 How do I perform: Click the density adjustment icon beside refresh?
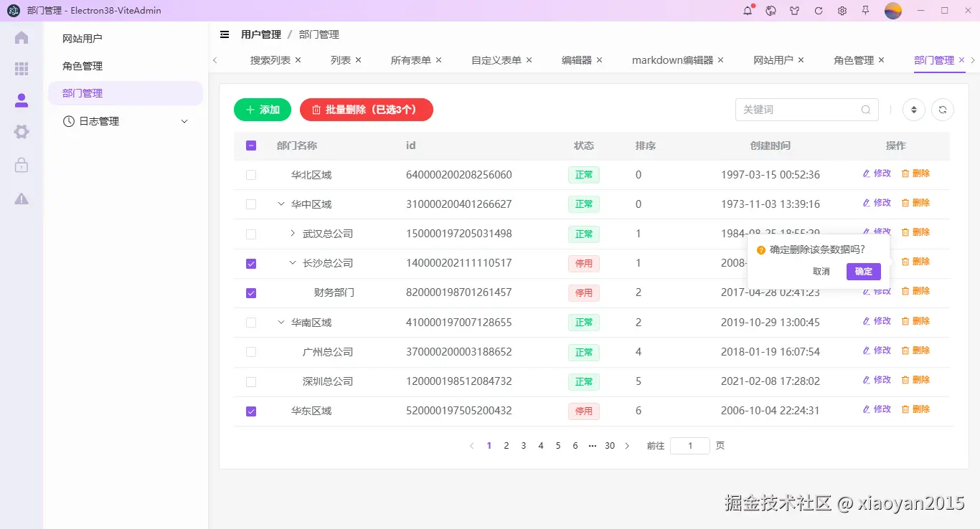pyautogui.click(x=913, y=109)
